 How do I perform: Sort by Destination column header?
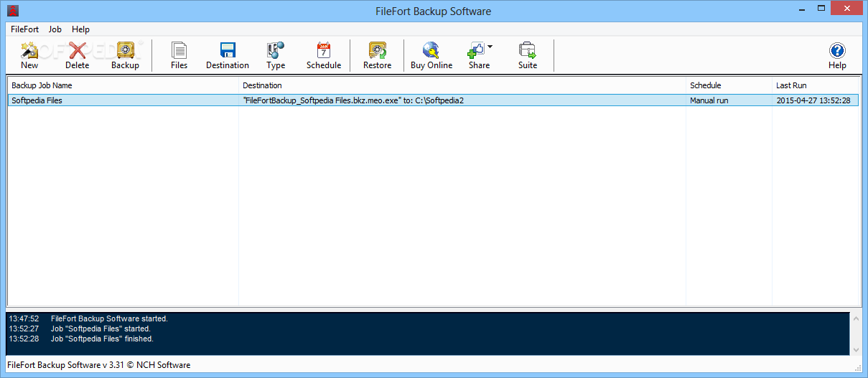point(463,85)
